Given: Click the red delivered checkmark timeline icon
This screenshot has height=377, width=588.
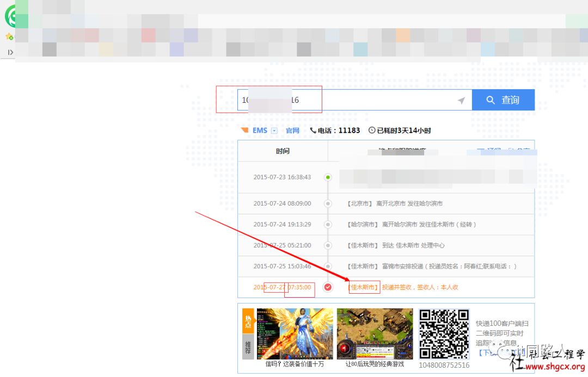Looking at the screenshot, I should tap(328, 287).
